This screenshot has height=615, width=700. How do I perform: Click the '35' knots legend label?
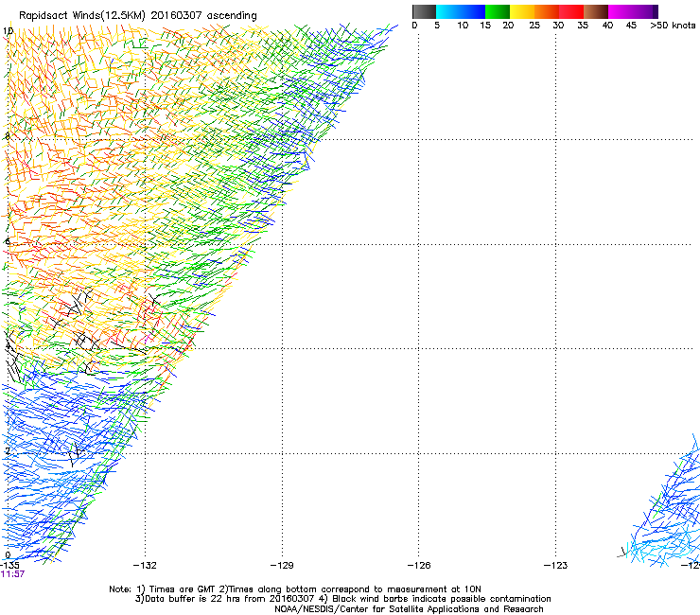[583, 26]
